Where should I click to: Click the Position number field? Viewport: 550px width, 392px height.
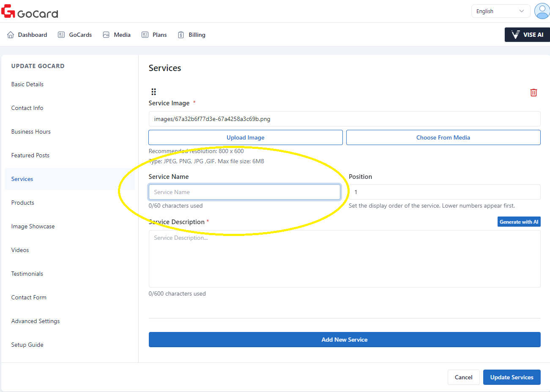click(x=444, y=192)
